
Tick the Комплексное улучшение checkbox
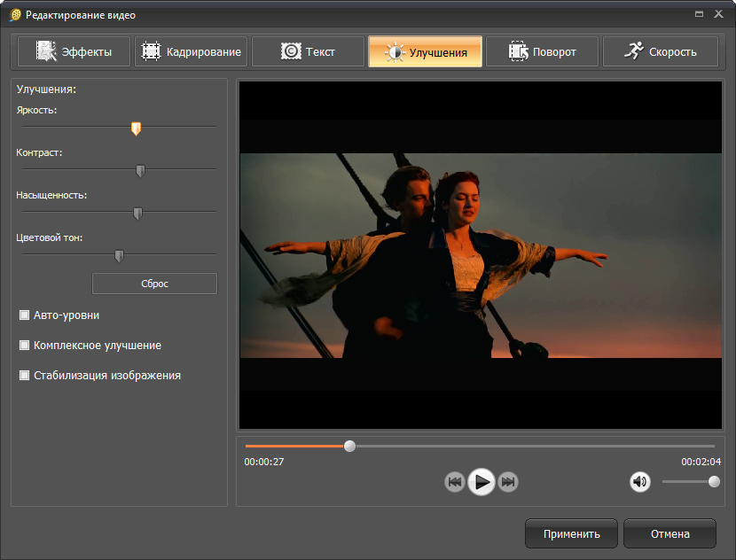[24, 346]
